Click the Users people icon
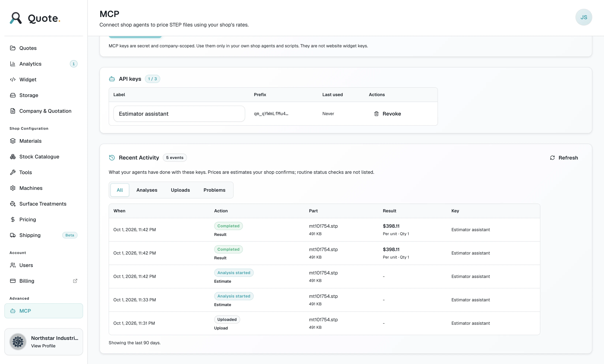 13,265
